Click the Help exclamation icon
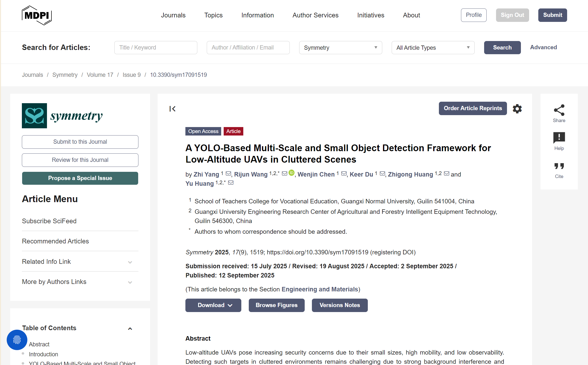Viewport: 588px width, 365px height. coord(559,138)
